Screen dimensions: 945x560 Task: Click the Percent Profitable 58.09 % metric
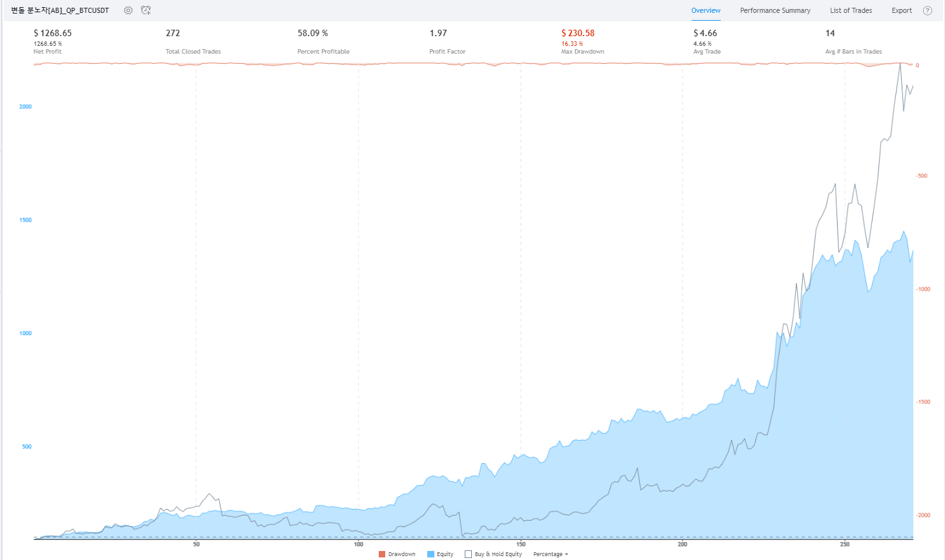point(313,33)
